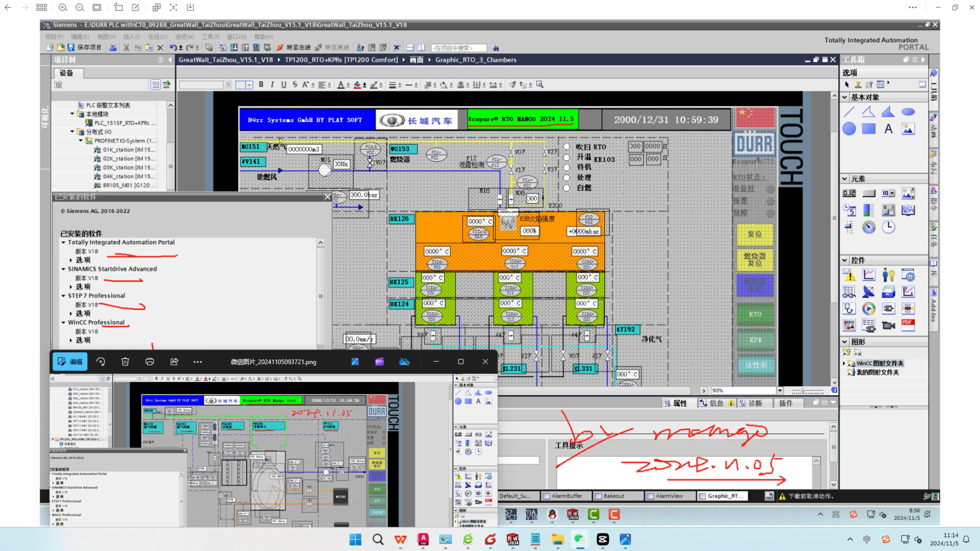
Task: Collapse the 分布式 I/O tree node
Action: point(72,132)
